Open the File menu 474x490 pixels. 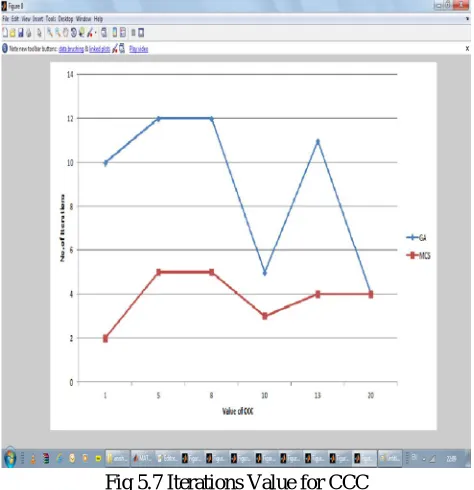tap(5, 19)
